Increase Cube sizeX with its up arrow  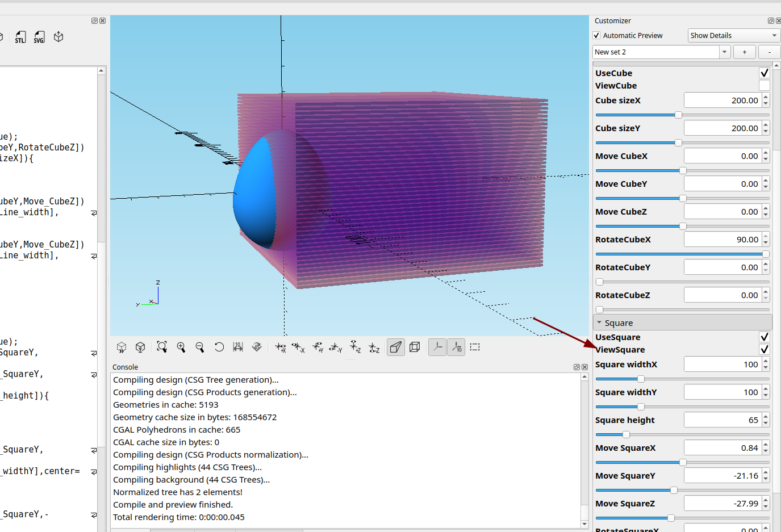pos(766,97)
